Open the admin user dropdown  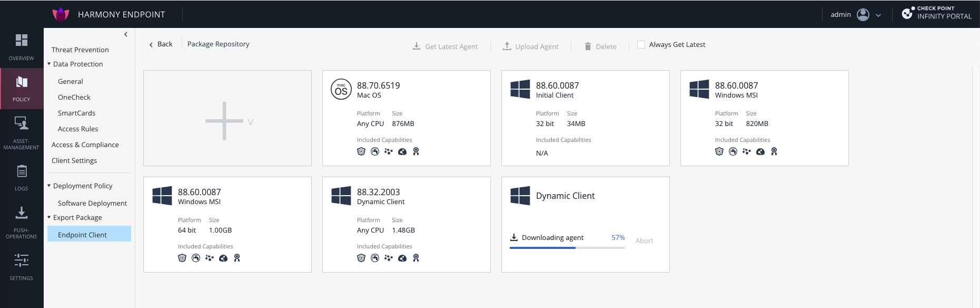click(x=878, y=15)
